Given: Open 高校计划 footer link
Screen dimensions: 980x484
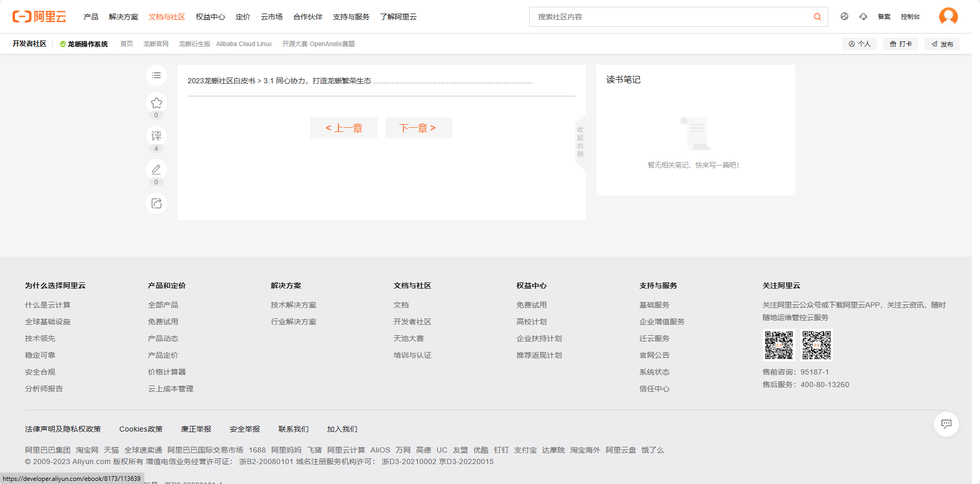Looking at the screenshot, I should (531, 322).
